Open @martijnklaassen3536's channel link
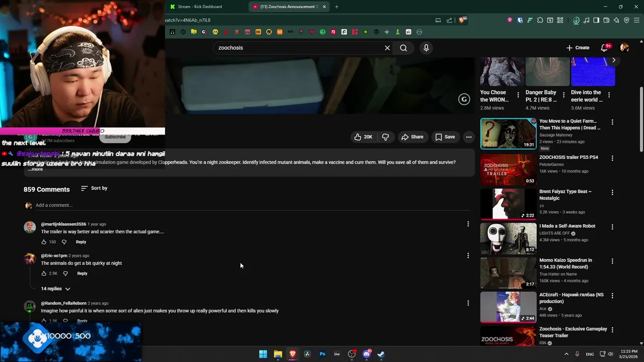The width and height of the screenshot is (644, 362). (x=63, y=224)
